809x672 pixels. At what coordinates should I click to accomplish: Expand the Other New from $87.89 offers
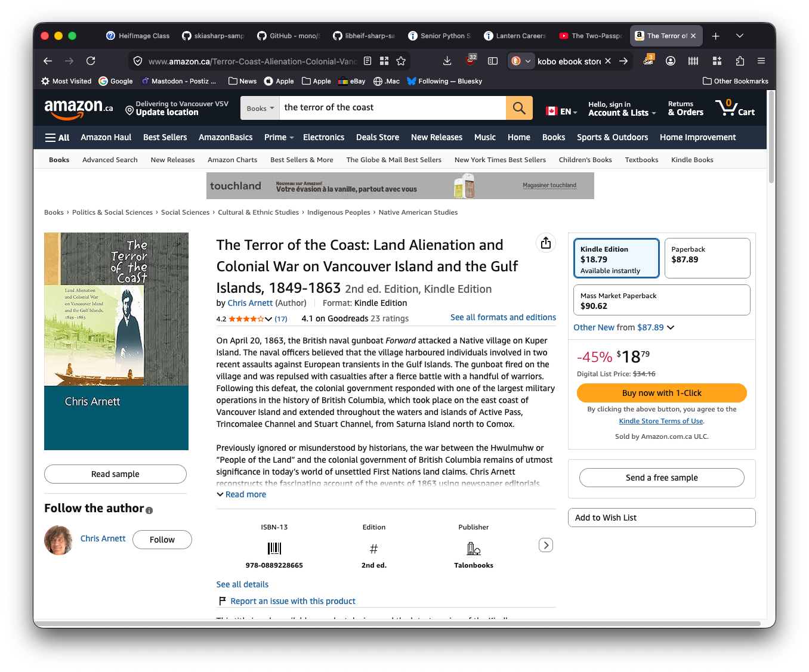tap(623, 327)
